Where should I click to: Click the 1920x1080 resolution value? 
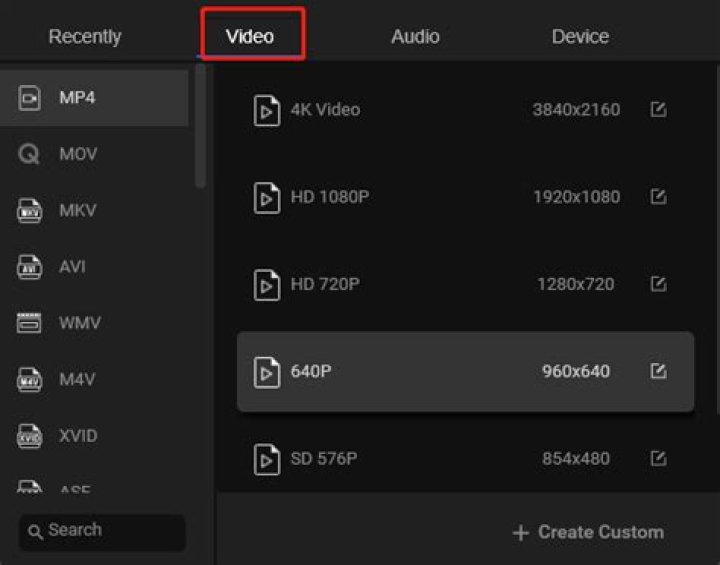pyautogui.click(x=577, y=197)
